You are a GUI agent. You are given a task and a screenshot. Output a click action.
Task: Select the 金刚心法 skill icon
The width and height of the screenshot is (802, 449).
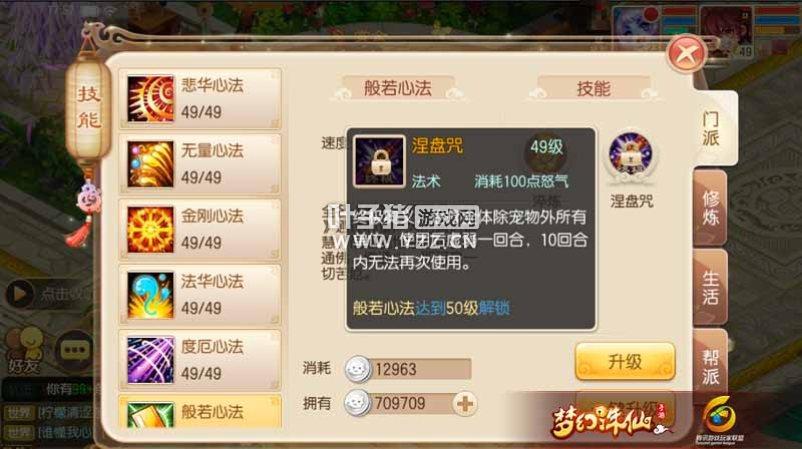click(150, 230)
